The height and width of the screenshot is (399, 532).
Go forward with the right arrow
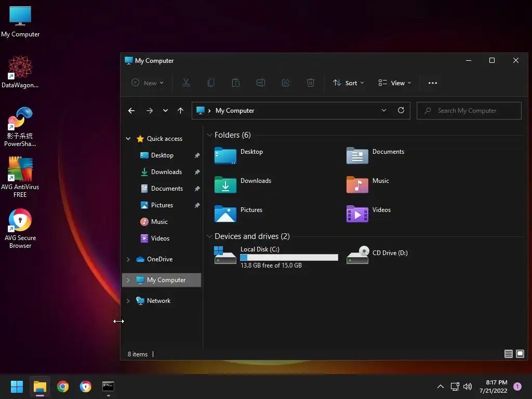click(x=149, y=111)
